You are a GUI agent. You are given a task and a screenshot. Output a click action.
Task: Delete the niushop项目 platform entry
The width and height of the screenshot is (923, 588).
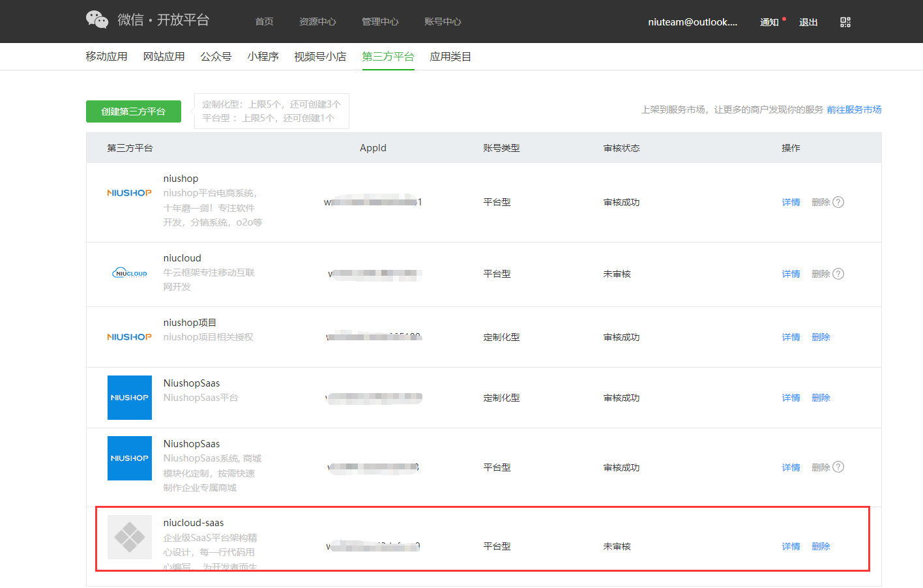(x=821, y=337)
